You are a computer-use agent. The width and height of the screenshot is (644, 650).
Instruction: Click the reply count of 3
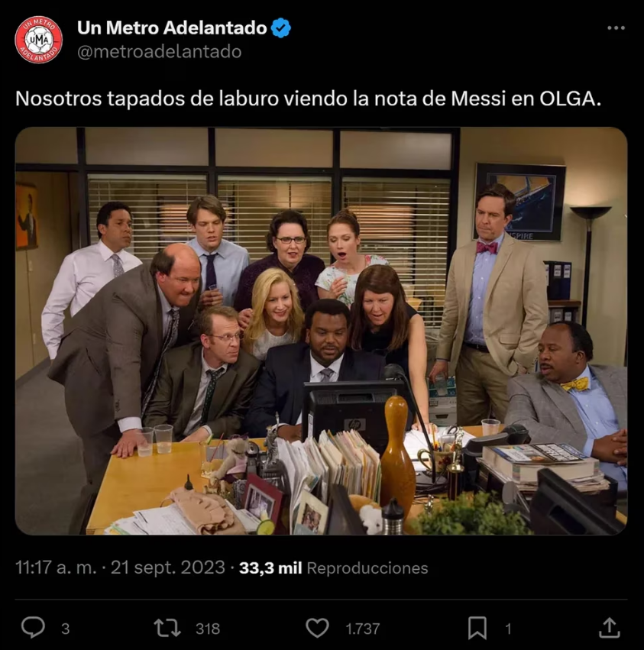pos(66,629)
